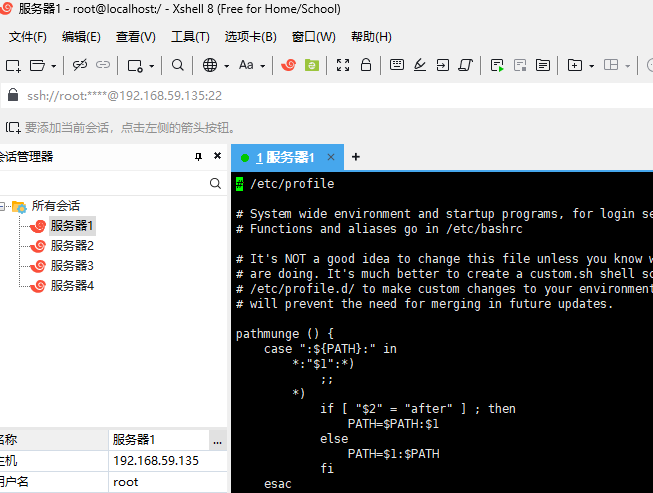Open the 工具(T) menu
Viewport: 653px width, 493px height.
[190, 37]
